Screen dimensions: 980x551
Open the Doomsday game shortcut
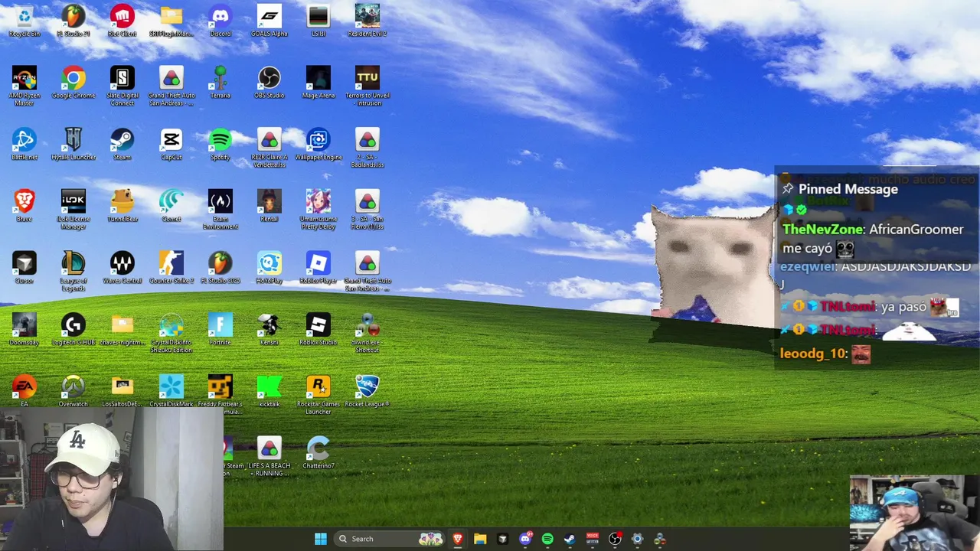tap(24, 330)
